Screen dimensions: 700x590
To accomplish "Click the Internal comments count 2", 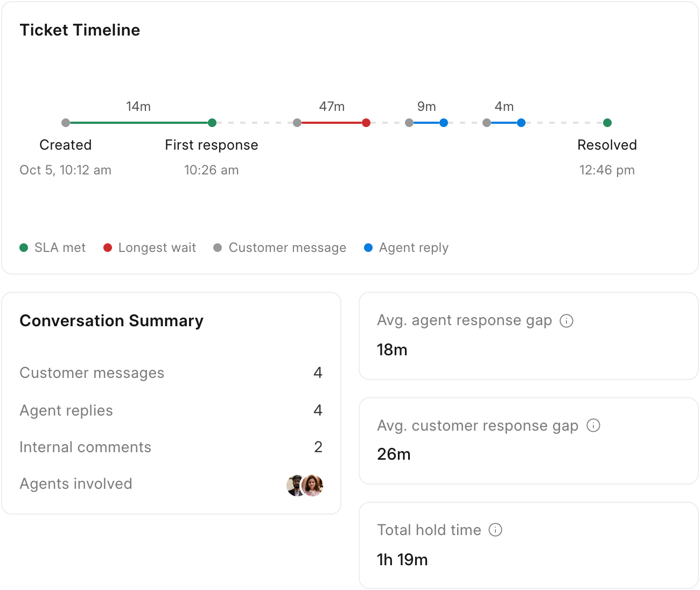I will point(318,447).
